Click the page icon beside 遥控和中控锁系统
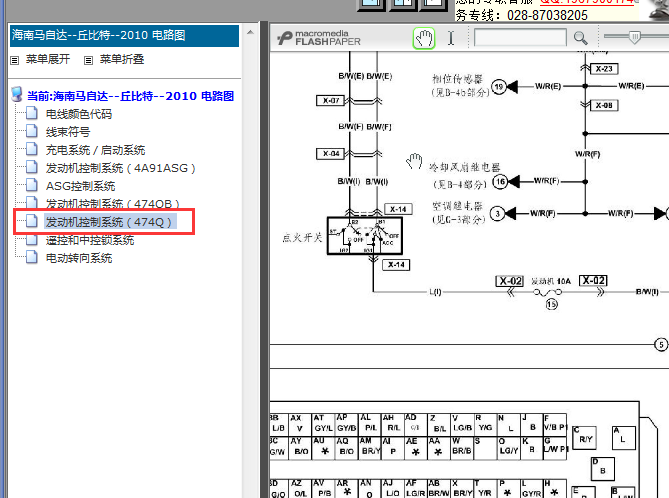 point(32,239)
